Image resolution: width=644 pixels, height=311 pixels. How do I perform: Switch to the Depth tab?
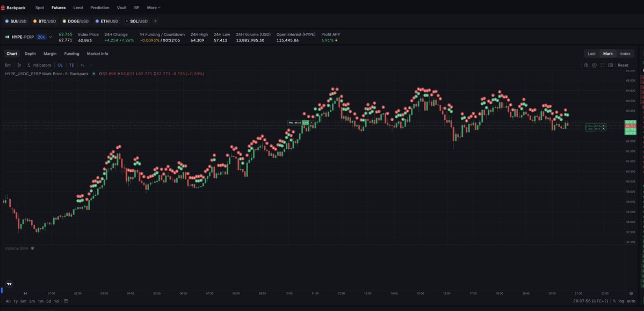click(x=30, y=54)
